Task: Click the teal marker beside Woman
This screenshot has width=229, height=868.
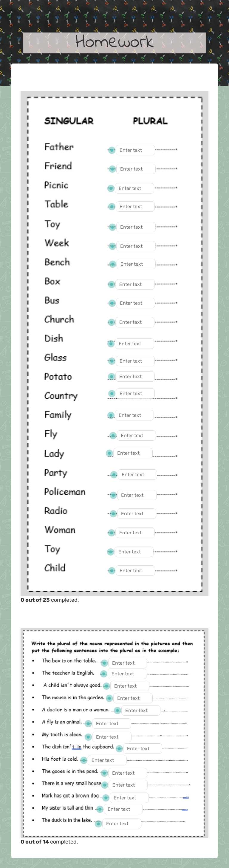Action: [x=111, y=533]
